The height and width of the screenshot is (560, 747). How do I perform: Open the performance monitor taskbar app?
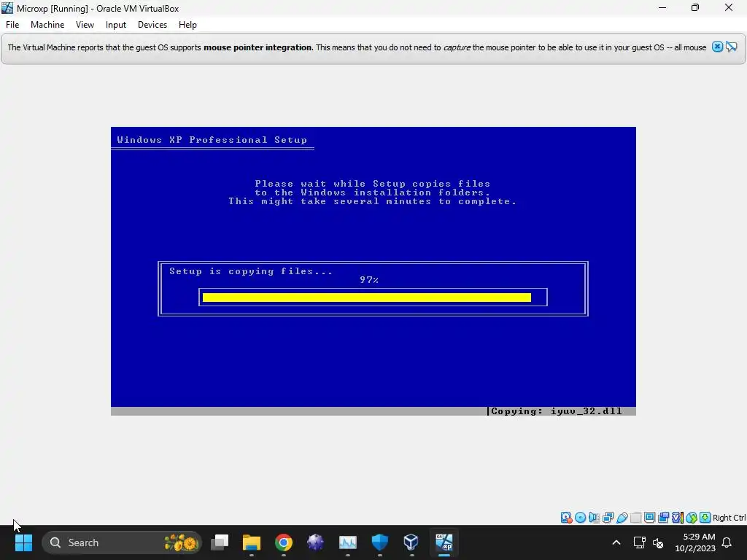pyautogui.click(x=348, y=542)
